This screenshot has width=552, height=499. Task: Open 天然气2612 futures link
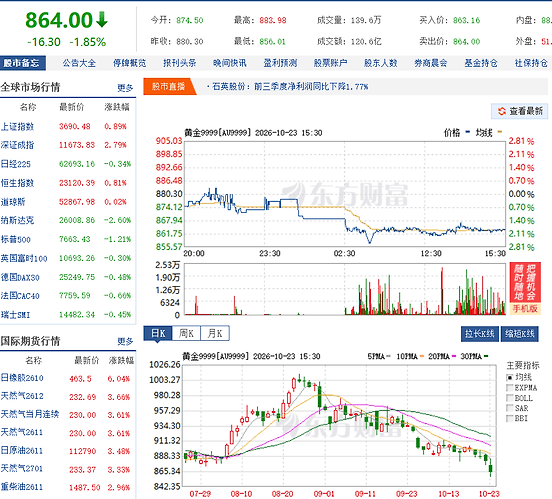22,396
